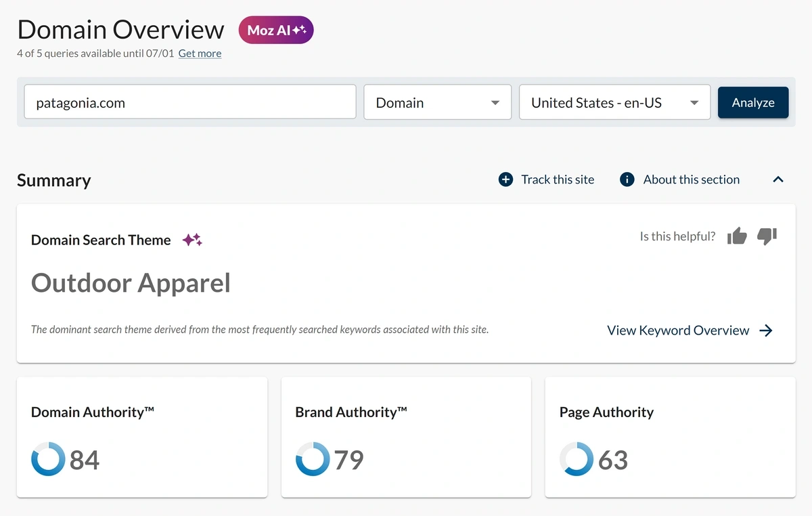The height and width of the screenshot is (516, 812).
Task: Click the Domain Authority score 84
Action: (85, 460)
